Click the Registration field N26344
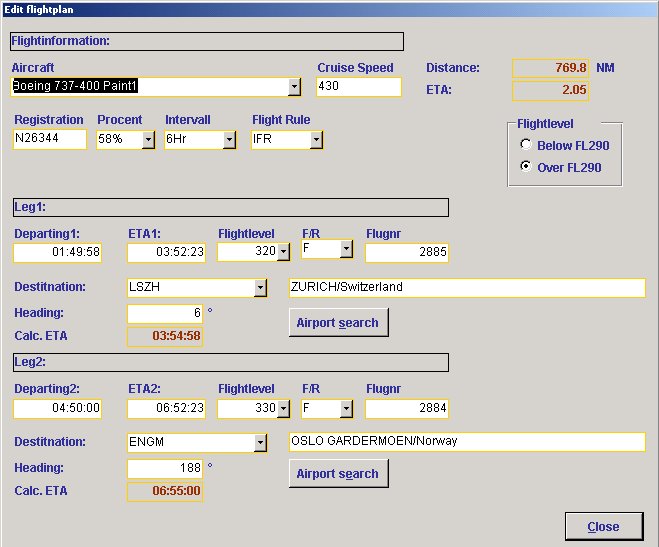Viewport: 659px width, 547px height. click(x=50, y=139)
